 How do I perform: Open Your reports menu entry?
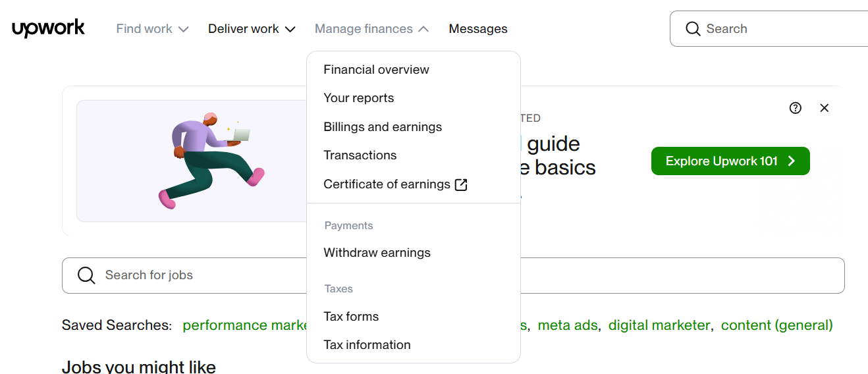click(359, 98)
